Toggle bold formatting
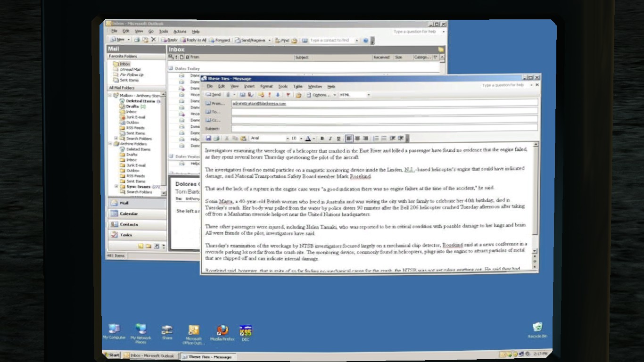This screenshot has width=644, height=362. coord(322,138)
